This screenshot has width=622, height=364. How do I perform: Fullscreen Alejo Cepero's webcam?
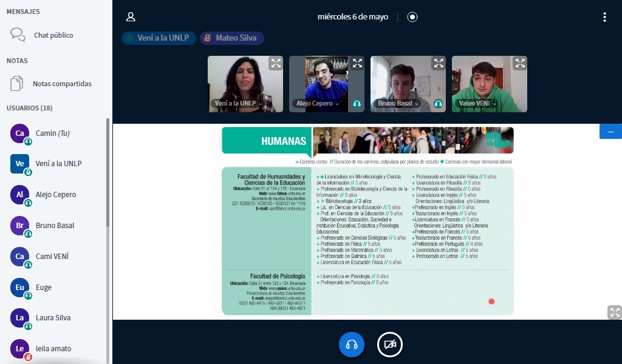[x=357, y=63]
